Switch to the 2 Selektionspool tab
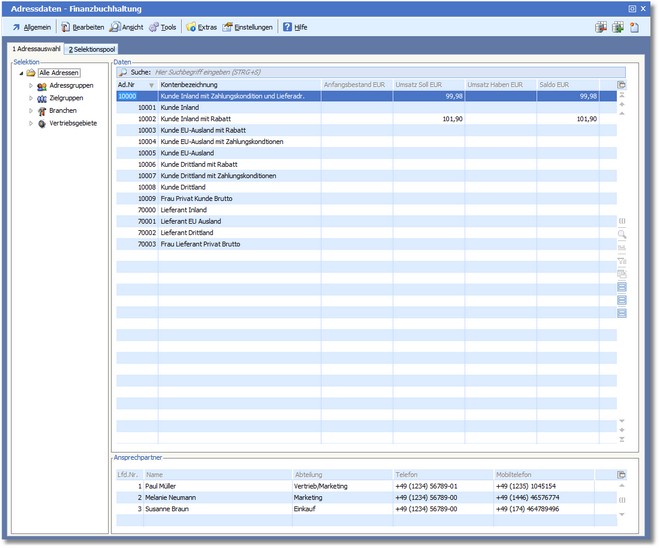 (x=93, y=48)
